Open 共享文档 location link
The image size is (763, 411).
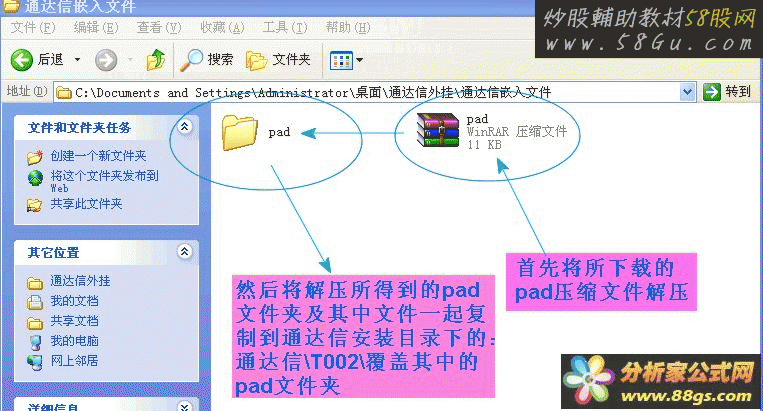click(x=74, y=321)
